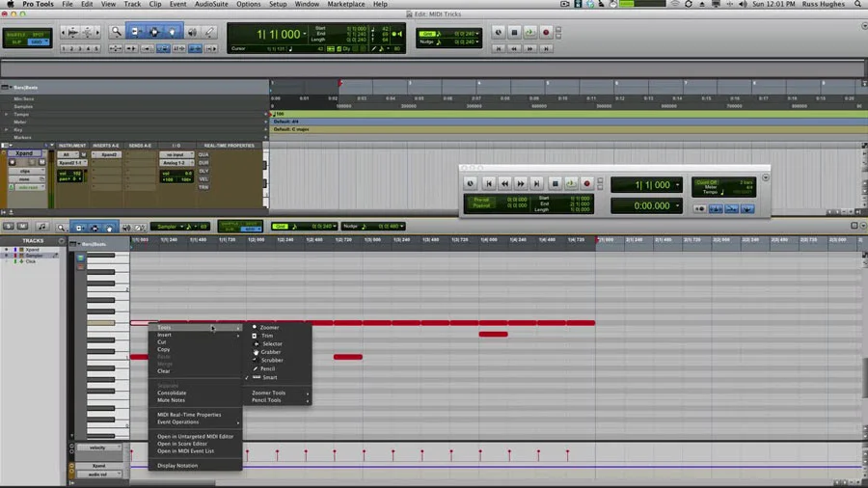Click Play in floating Transport window
Image resolution: width=868 pixels, height=488 pixels.
571,183
